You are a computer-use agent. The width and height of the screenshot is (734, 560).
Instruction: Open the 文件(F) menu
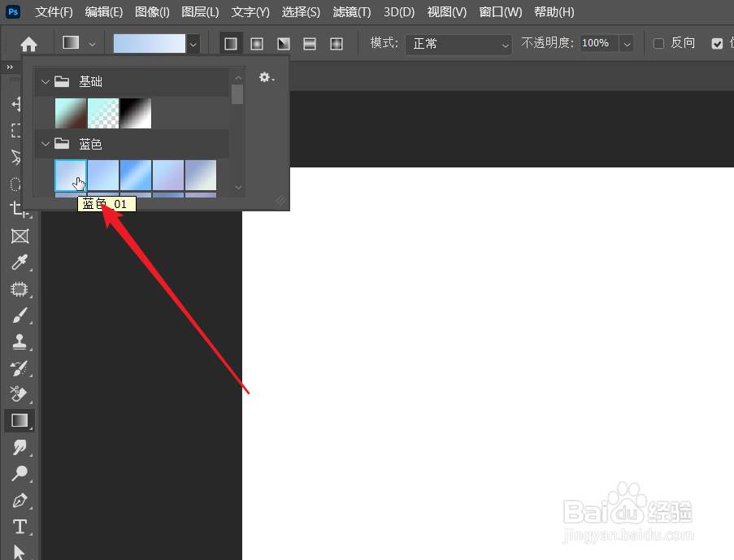(54, 12)
